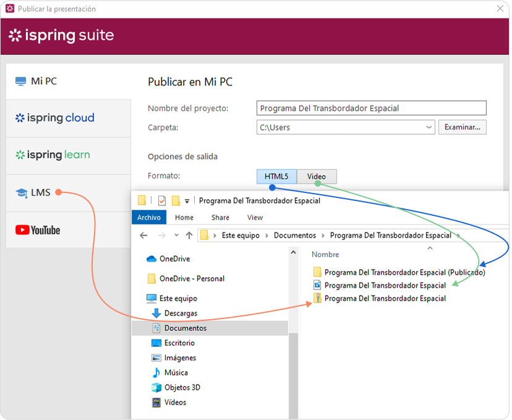The height and width of the screenshot is (420, 512).
Task: Click the OneDrive - Personal folder icon
Action: (151, 278)
